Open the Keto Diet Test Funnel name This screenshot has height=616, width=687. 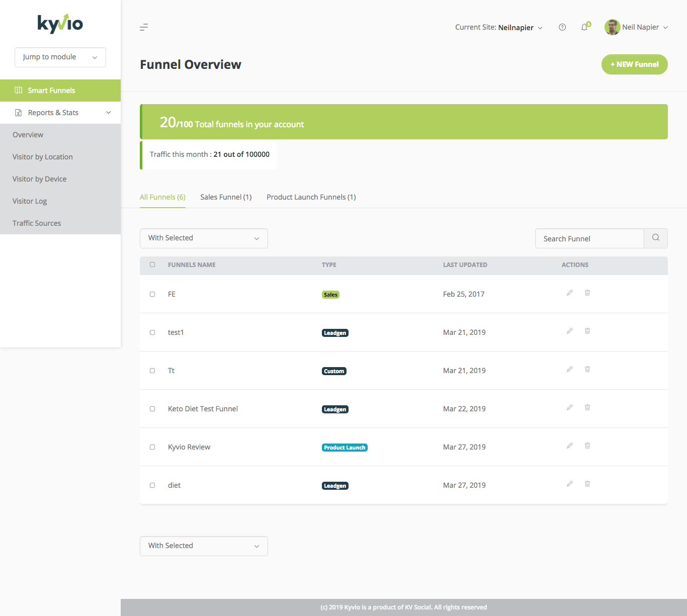tap(203, 409)
